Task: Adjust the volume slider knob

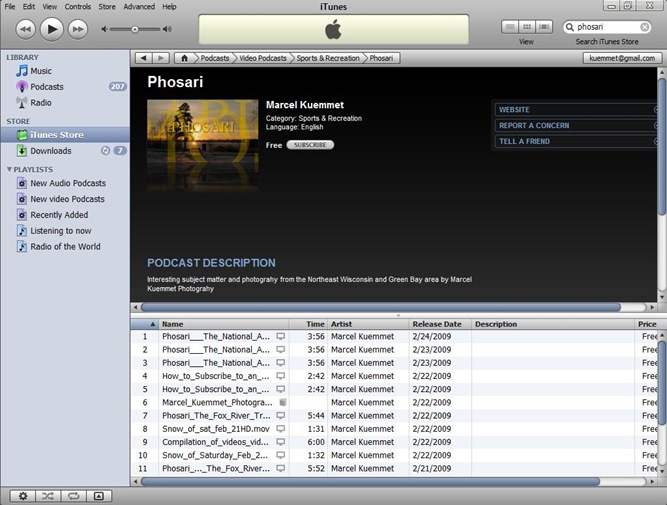Action: click(134, 29)
